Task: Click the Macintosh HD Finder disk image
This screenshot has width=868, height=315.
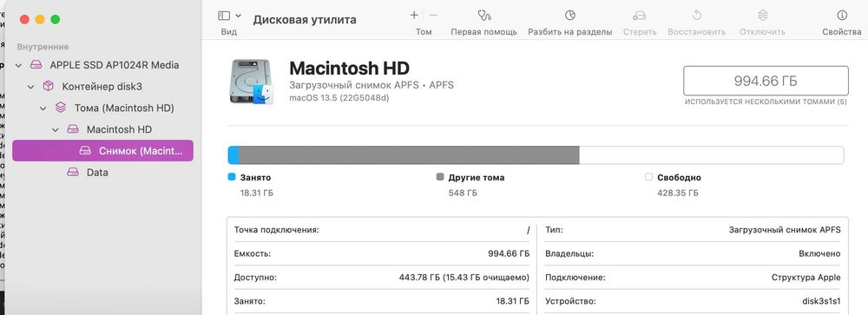Action: (252, 82)
